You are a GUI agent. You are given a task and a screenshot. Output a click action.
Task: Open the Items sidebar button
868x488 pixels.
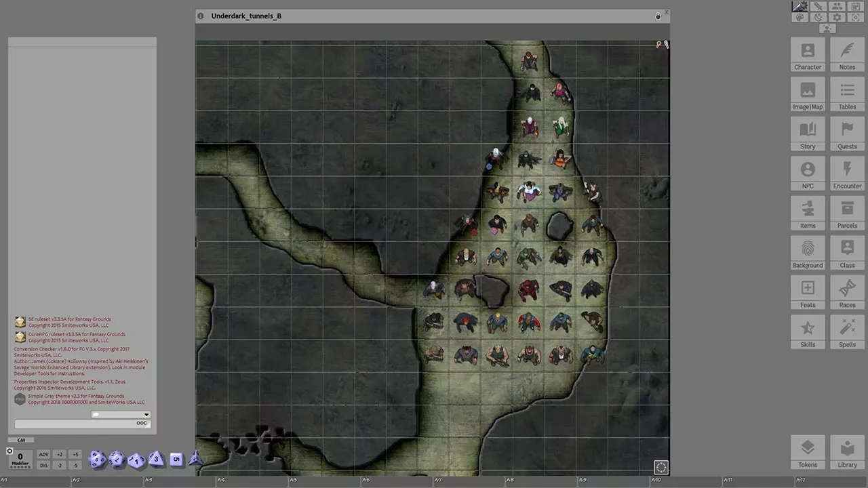tap(808, 213)
